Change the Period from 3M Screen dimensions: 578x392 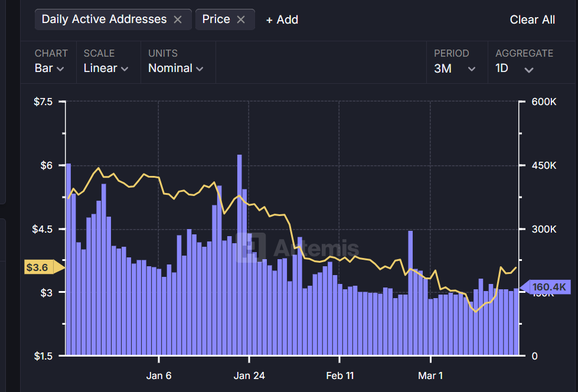coord(454,68)
